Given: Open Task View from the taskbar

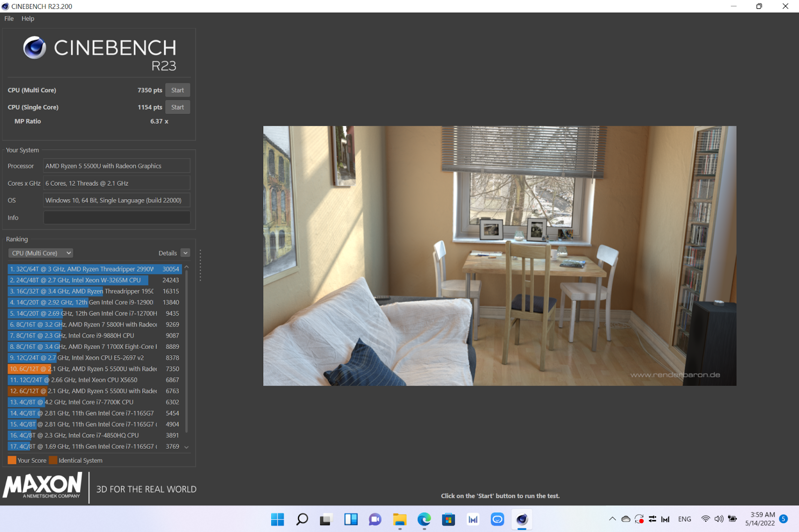Looking at the screenshot, I should tap(326, 520).
